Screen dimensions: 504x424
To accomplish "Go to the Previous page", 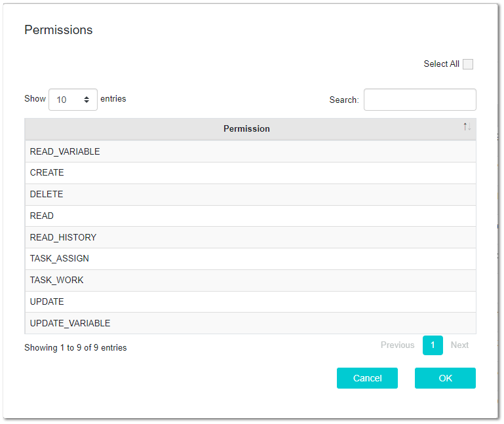I will [x=397, y=345].
